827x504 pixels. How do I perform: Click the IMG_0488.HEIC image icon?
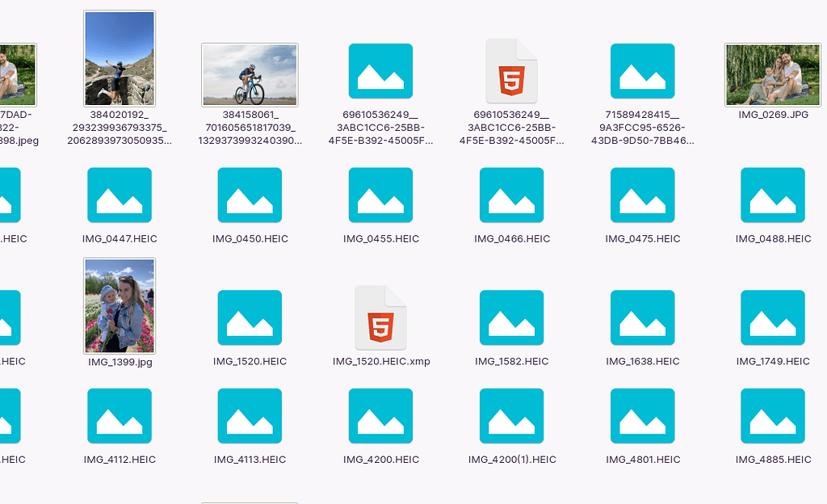point(772,195)
